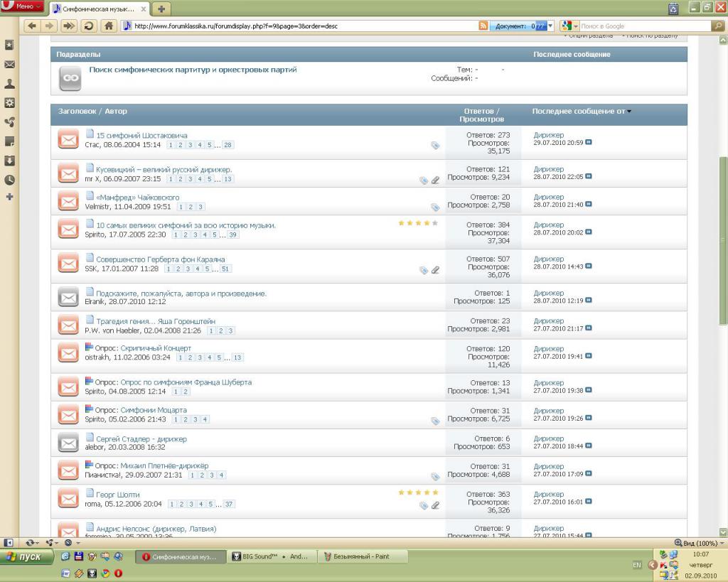Open the Opera Меню dropdown

pos(23,6)
